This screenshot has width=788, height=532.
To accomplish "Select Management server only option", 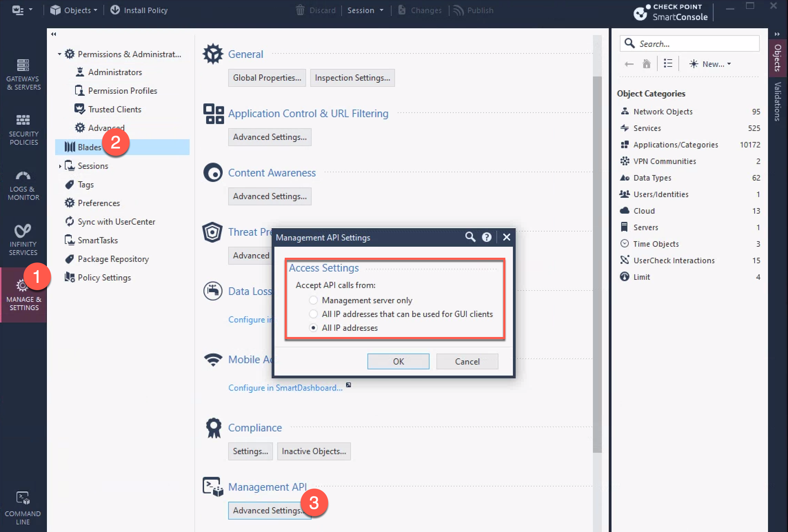I will point(361,300).
